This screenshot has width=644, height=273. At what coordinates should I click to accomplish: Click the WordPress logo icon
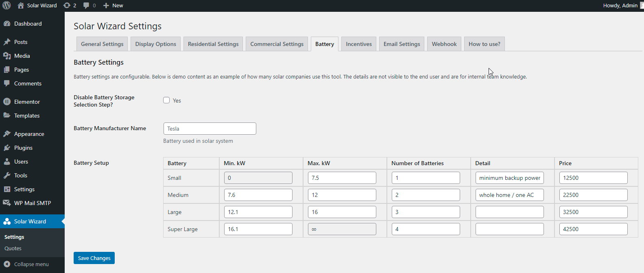[7, 5]
